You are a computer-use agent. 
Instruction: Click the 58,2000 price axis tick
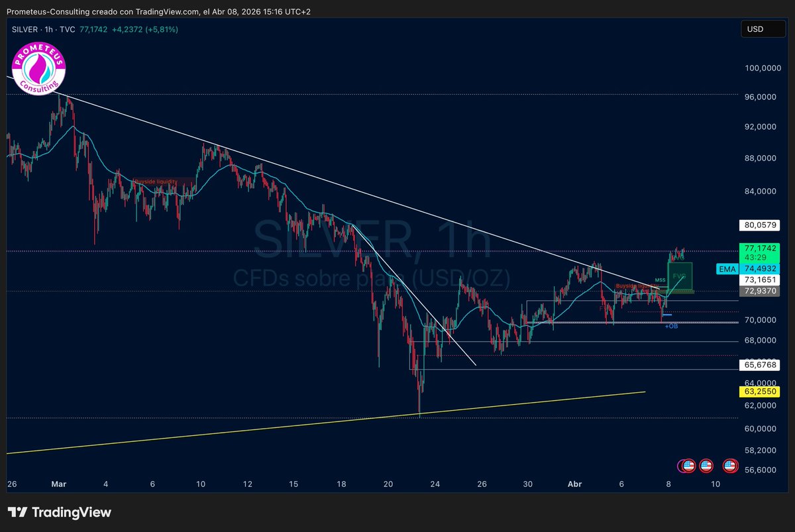click(x=761, y=450)
